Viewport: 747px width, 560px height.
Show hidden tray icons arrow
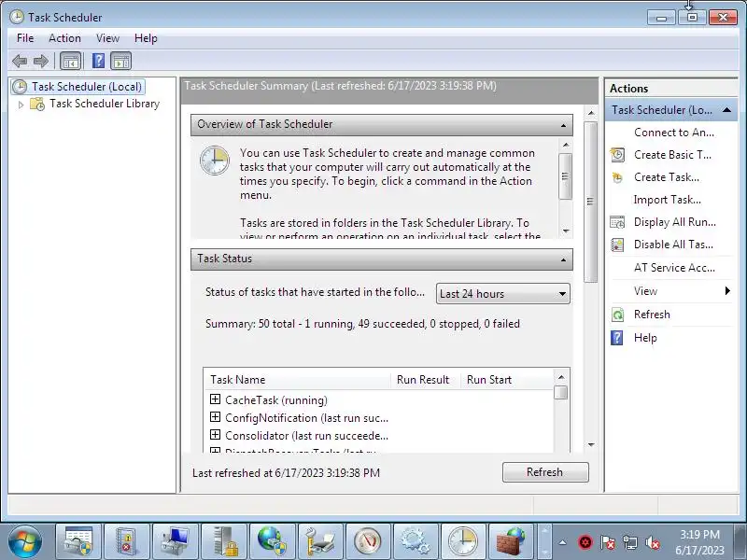tap(563, 542)
